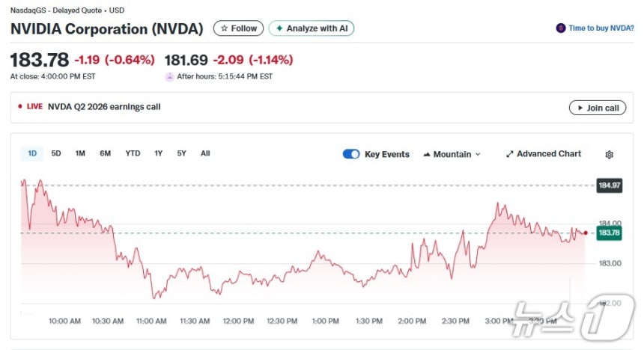Show All time chart range
Image resolution: width=644 pixels, height=350 pixels.
point(205,153)
